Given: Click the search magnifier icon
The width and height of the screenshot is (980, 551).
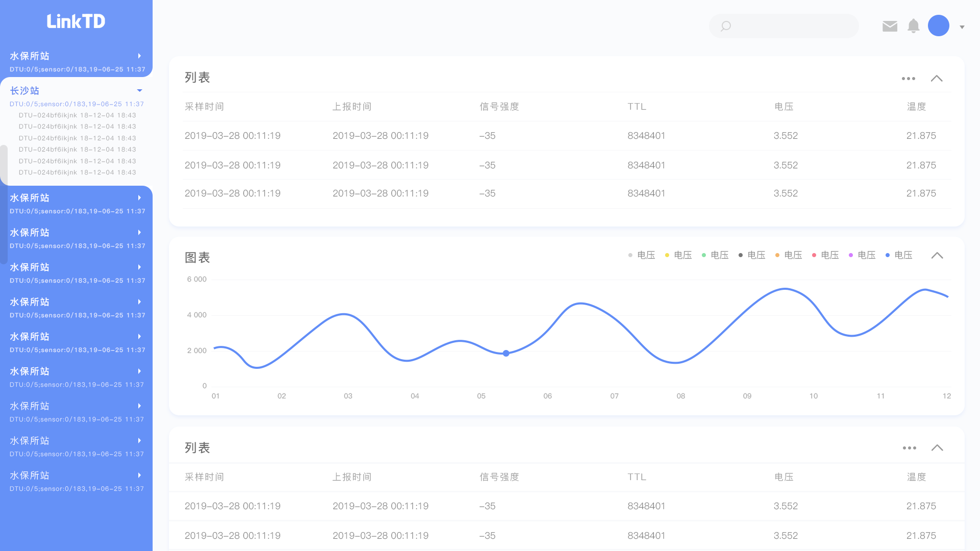Looking at the screenshot, I should click(725, 26).
